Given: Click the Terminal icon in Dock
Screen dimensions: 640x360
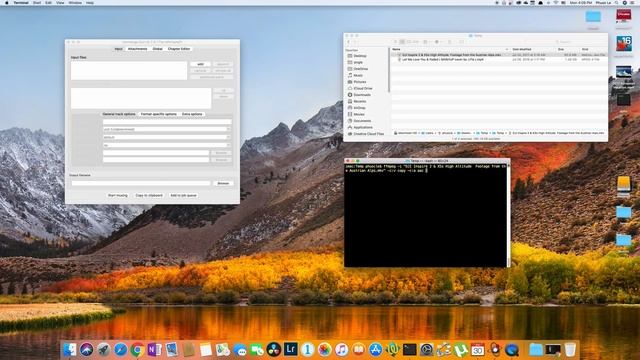Looking at the screenshot, I should (409, 350).
